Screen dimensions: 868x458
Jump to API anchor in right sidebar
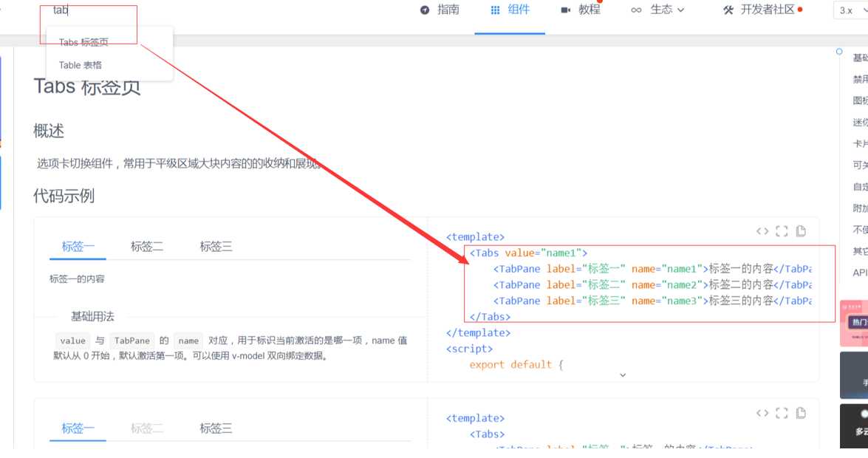pos(860,273)
